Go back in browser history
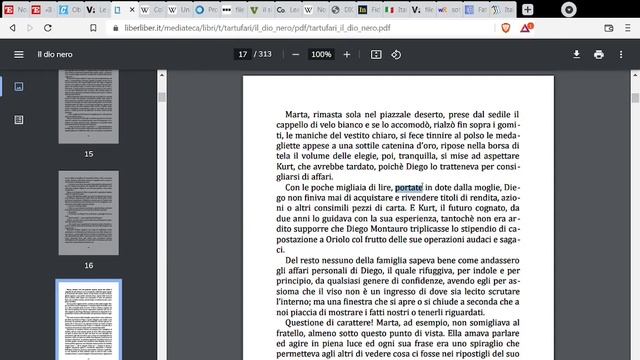Image resolution: width=640 pixels, height=360 pixels. (x=13, y=28)
